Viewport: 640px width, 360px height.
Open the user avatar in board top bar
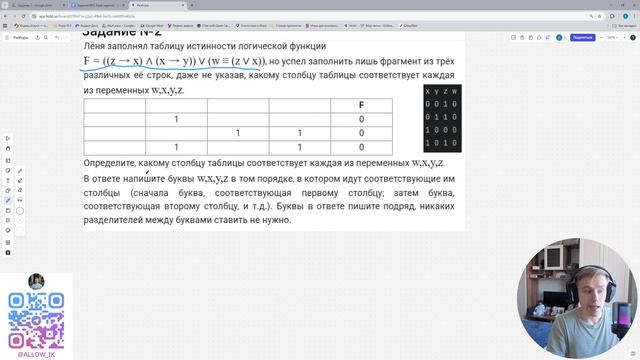click(x=559, y=38)
